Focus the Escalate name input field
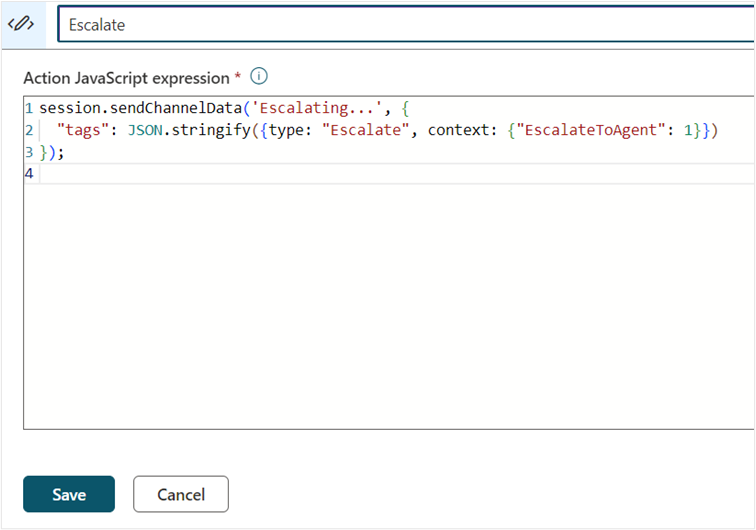 click(x=406, y=24)
